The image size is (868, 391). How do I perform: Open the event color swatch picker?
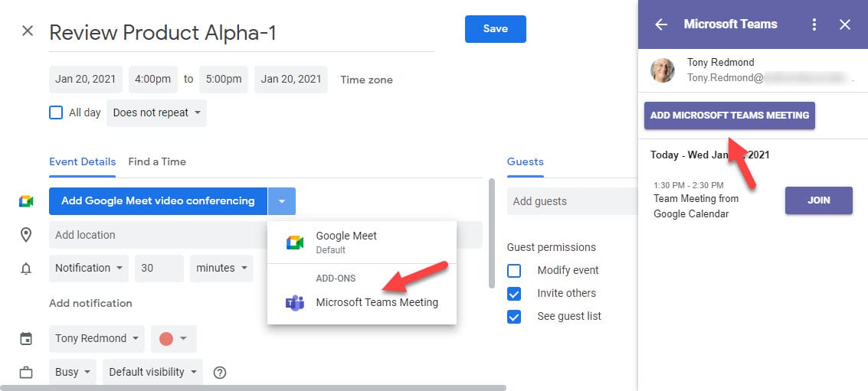[173, 338]
